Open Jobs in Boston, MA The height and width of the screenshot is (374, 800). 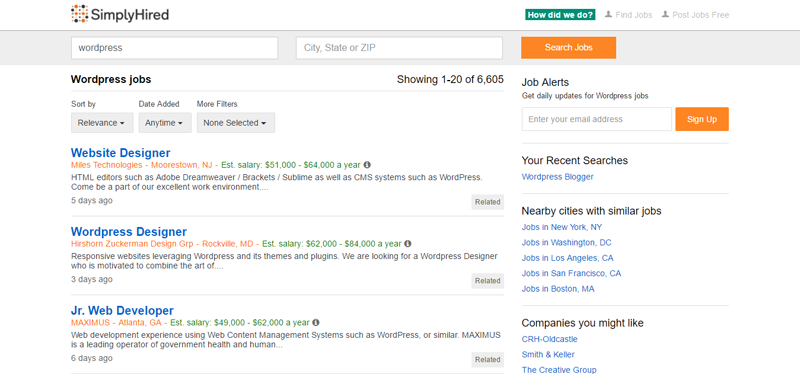558,288
